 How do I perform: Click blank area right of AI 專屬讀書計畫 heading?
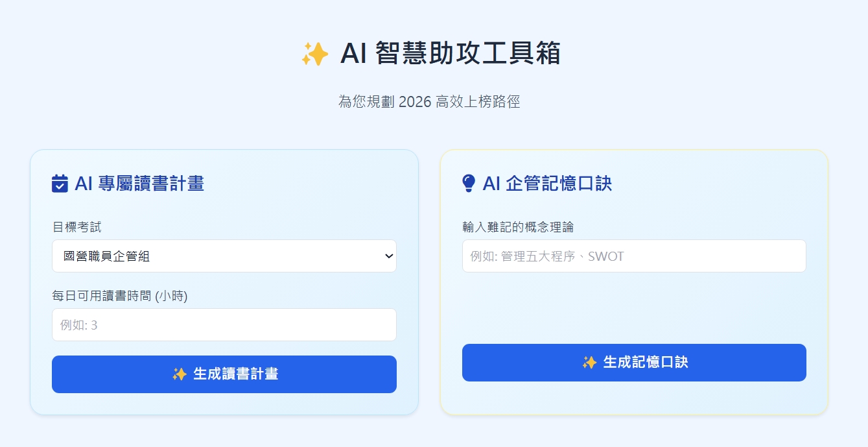(305, 184)
